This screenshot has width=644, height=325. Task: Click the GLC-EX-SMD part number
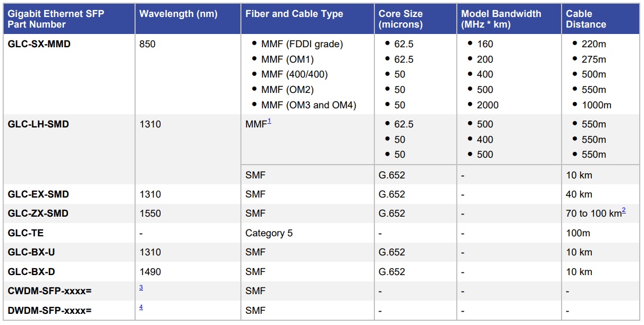38,194
